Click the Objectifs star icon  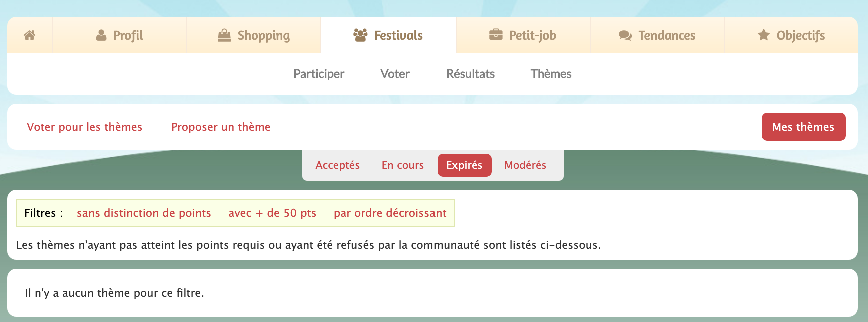coord(763,35)
